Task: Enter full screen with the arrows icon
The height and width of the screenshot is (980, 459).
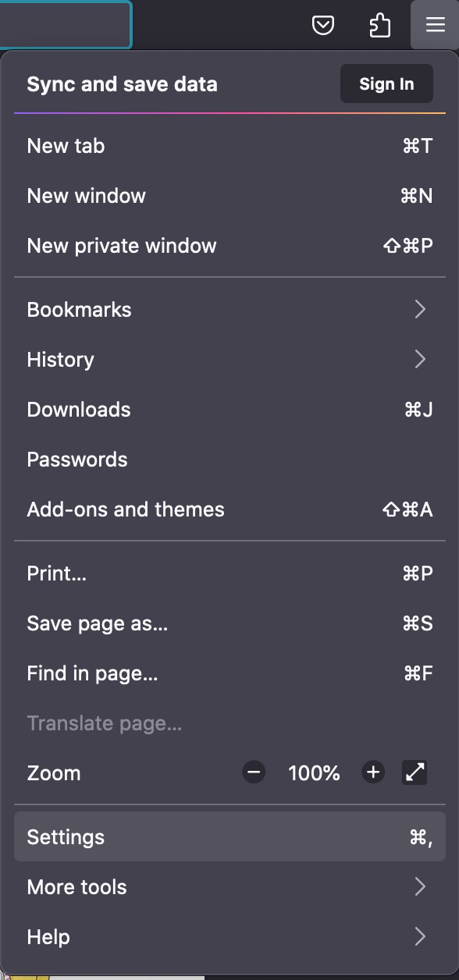Action: click(x=415, y=773)
